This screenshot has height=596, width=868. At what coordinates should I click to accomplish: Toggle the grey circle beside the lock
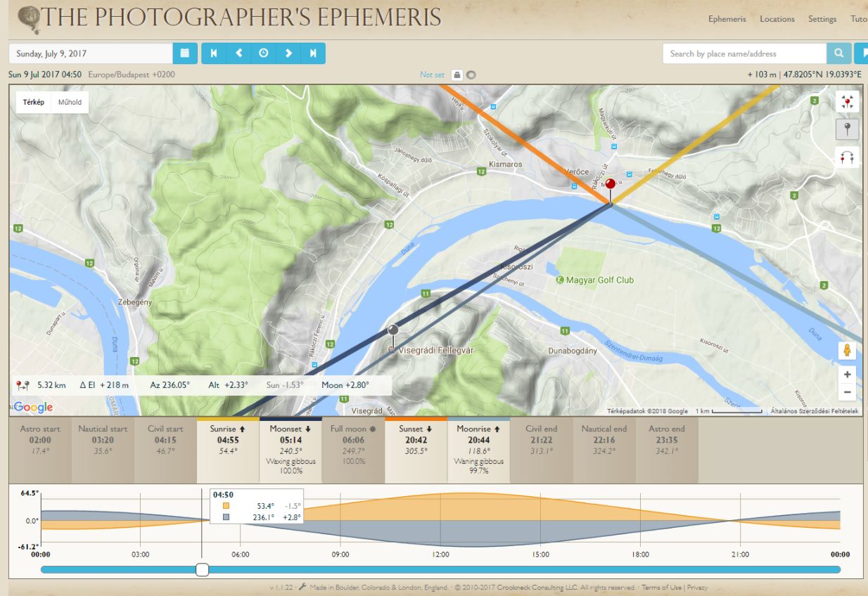tap(471, 74)
